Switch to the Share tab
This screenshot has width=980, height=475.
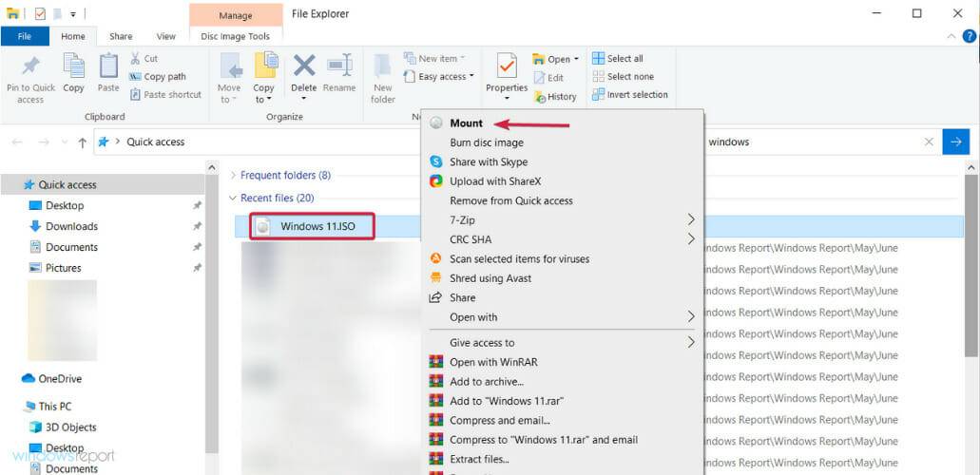(121, 36)
